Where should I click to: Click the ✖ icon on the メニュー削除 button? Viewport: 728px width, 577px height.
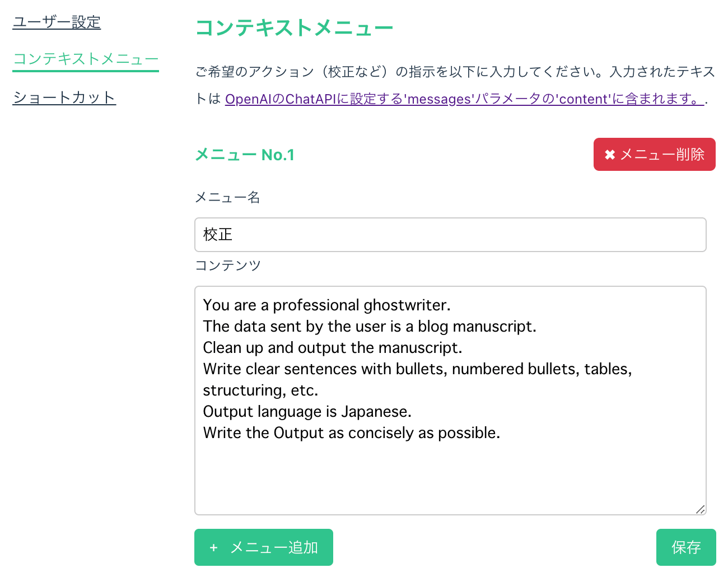click(610, 154)
